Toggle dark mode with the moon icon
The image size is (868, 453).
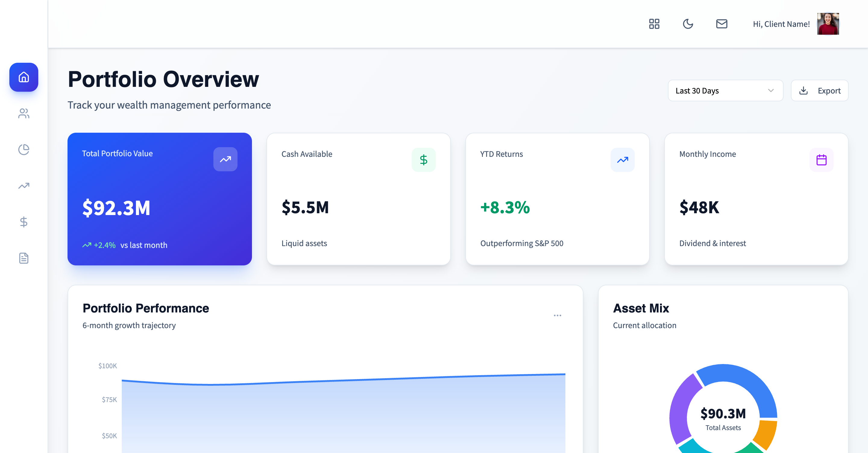coord(688,24)
